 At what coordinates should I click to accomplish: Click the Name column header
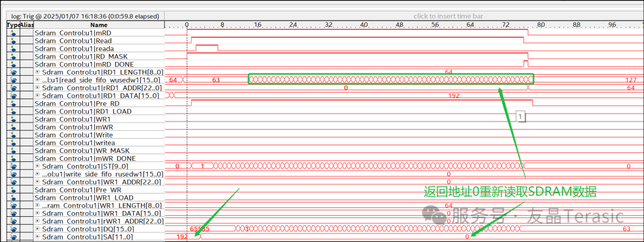(x=99, y=25)
